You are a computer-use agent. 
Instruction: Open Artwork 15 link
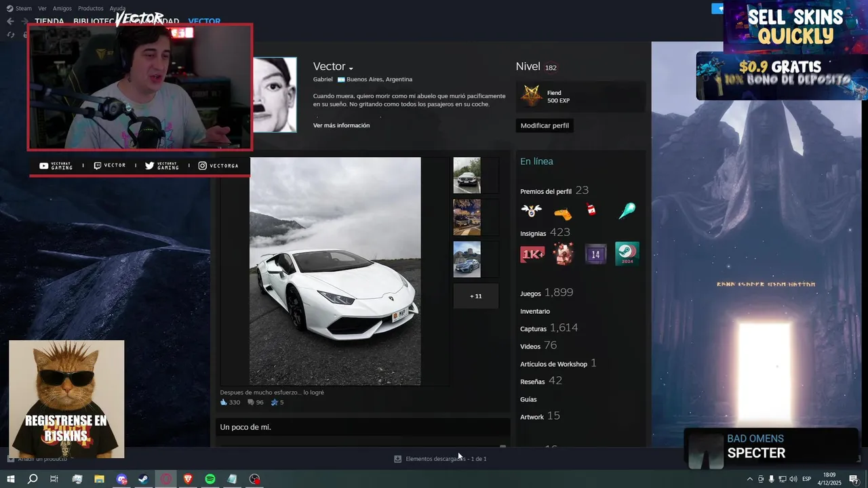click(540, 416)
